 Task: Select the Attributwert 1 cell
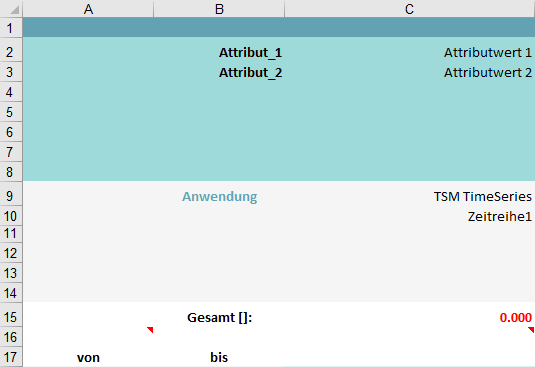(409, 52)
